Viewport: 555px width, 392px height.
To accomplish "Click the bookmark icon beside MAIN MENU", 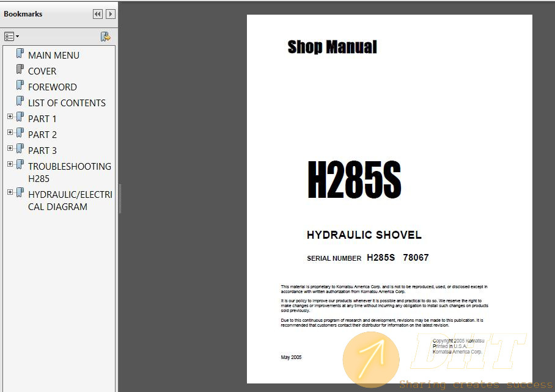I will pyautogui.click(x=20, y=54).
